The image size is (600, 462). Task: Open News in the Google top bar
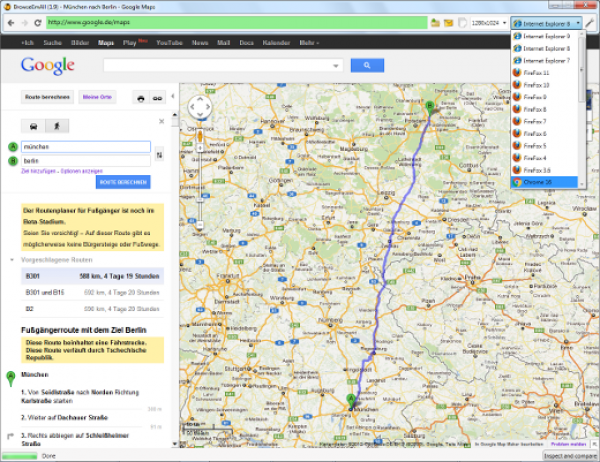[x=200, y=42]
